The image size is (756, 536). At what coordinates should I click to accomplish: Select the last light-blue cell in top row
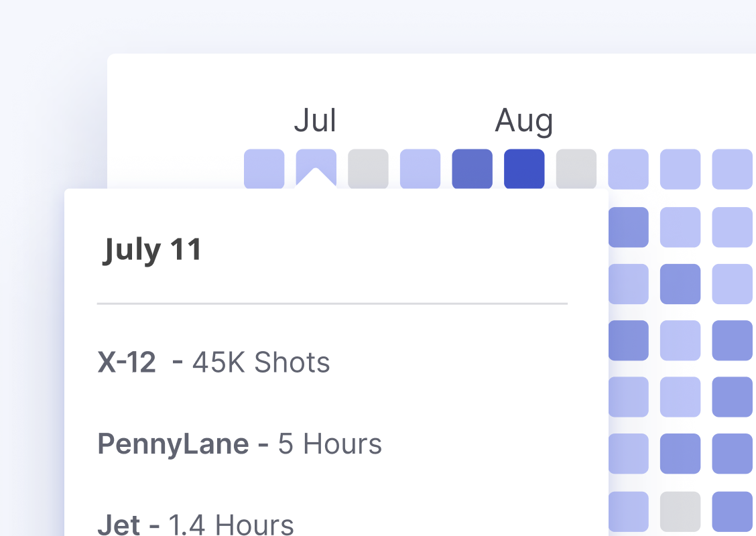[733, 169]
